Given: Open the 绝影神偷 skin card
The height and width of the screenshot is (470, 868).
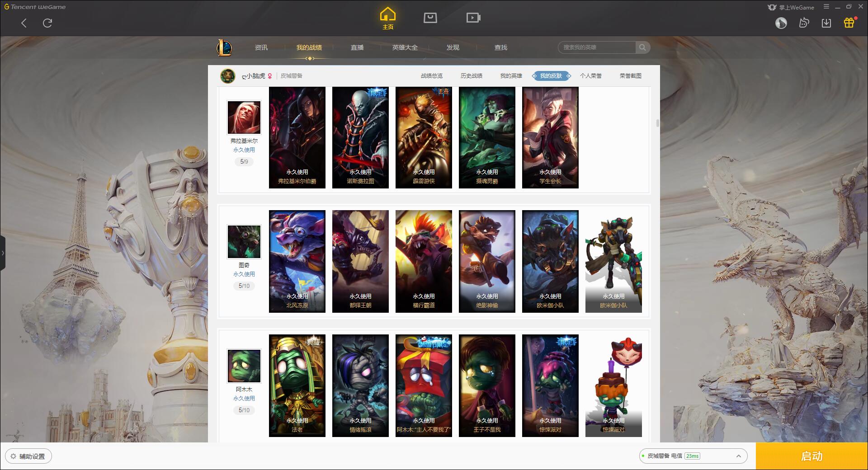Looking at the screenshot, I should pyautogui.click(x=487, y=261).
